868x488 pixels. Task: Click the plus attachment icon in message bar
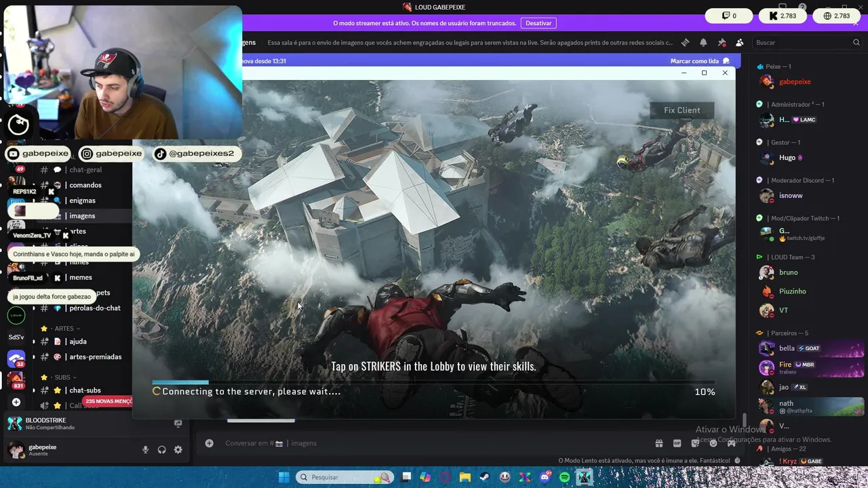point(209,443)
